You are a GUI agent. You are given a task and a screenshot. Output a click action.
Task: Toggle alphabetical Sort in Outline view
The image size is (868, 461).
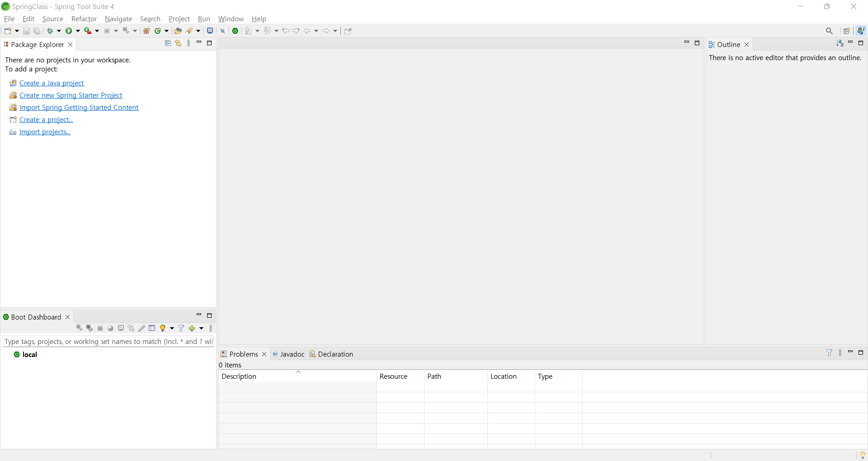(840, 43)
